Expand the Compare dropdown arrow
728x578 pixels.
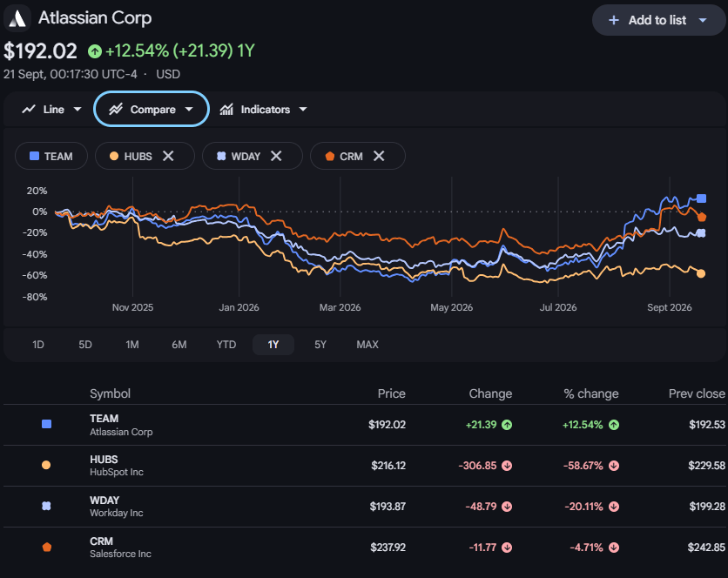(188, 109)
